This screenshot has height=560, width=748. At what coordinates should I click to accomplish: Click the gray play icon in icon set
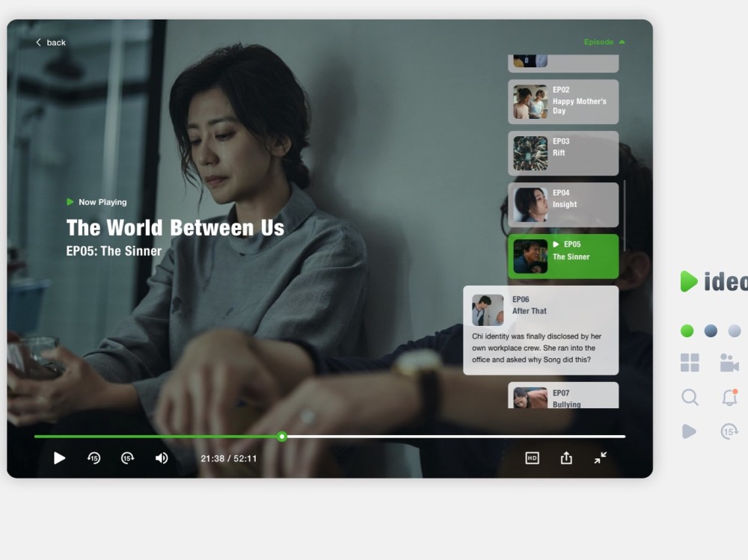(x=689, y=431)
